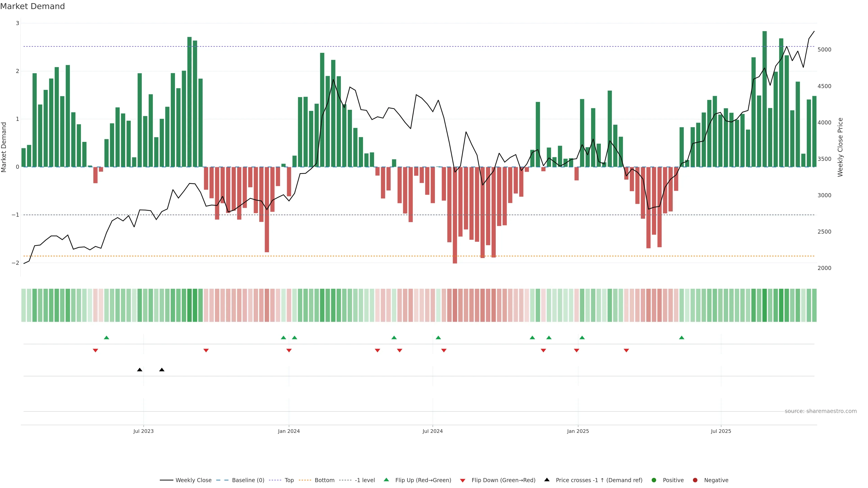Hide the Top dotted line legend item
The image size is (868, 488).
(x=289, y=480)
